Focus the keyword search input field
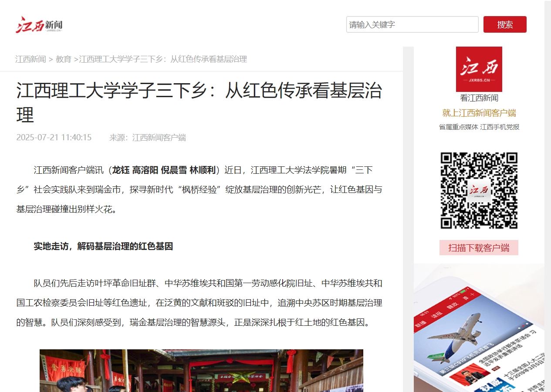Image resolution: width=551 pixels, height=392 pixels. coord(412,24)
